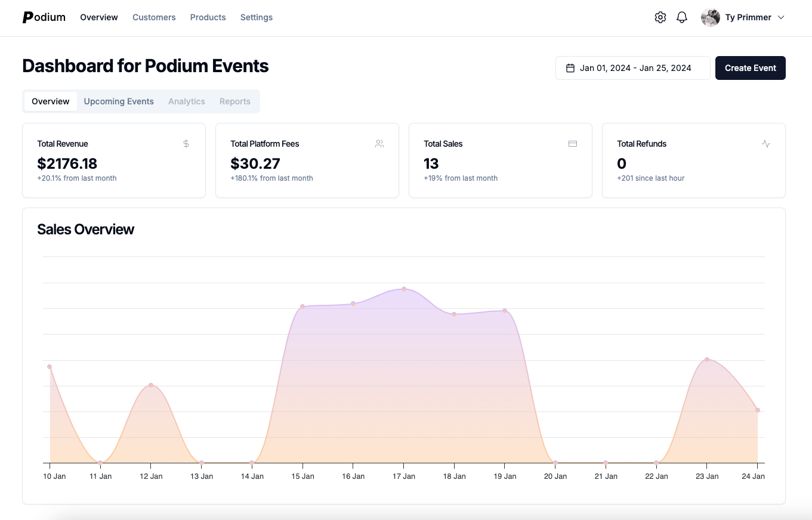Click Ty Primmer's profile avatar
Image resolution: width=812 pixels, height=520 pixels.
(x=711, y=17)
